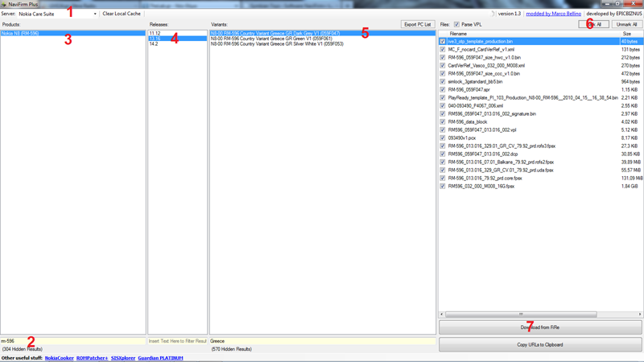This screenshot has width=644, height=362.
Task: Select product Nokia N8 (RM-596)
Action: tap(72, 33)
